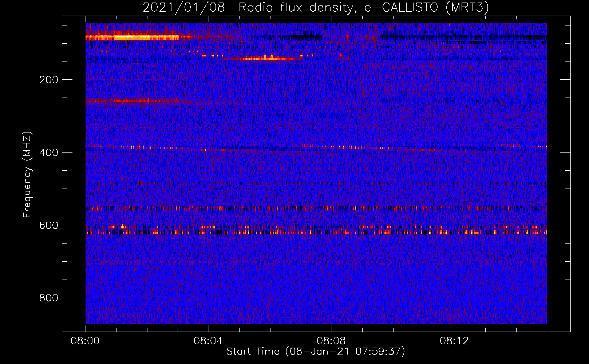Click the 'Frequency (MHZ)' axis title
The image size is (589, 364).
pyautogui.click(x=27, y=174)
